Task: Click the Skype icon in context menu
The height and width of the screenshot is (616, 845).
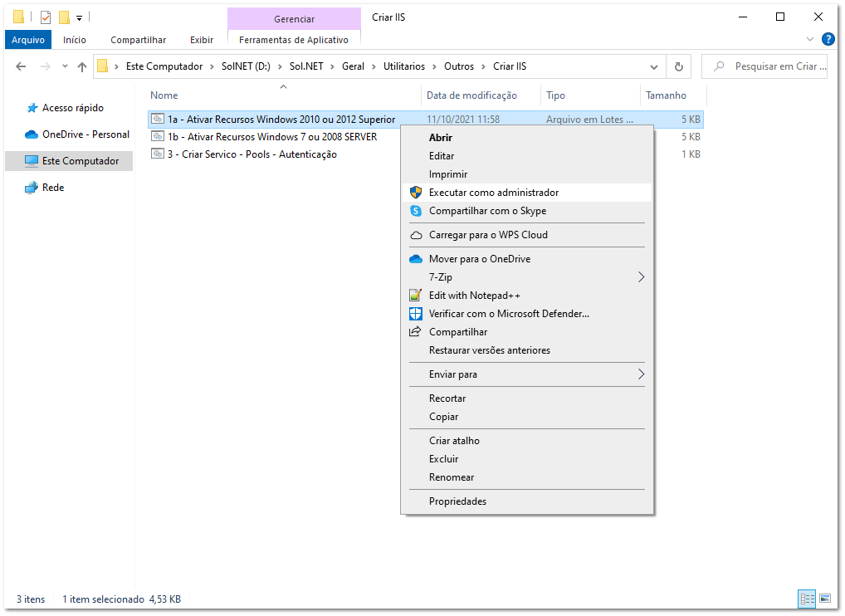Action: (x=416, y=211)
